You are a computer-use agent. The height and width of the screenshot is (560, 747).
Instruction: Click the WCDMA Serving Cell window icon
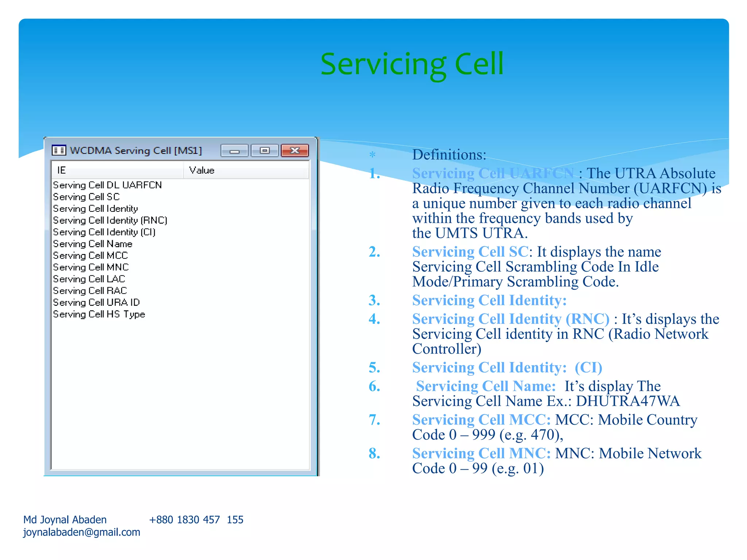coord(59,150)
